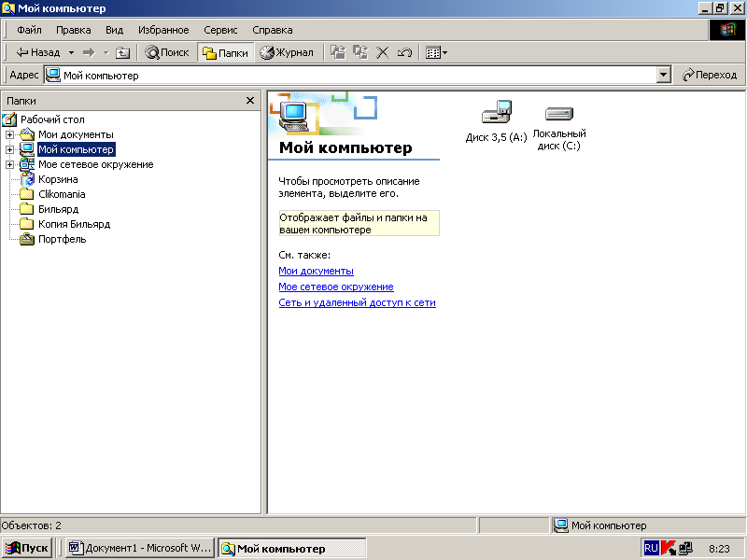The width and height of the screenshot is (747, 560).
Task: Select Мой компьютер tree entry
Action: (77, 149)
